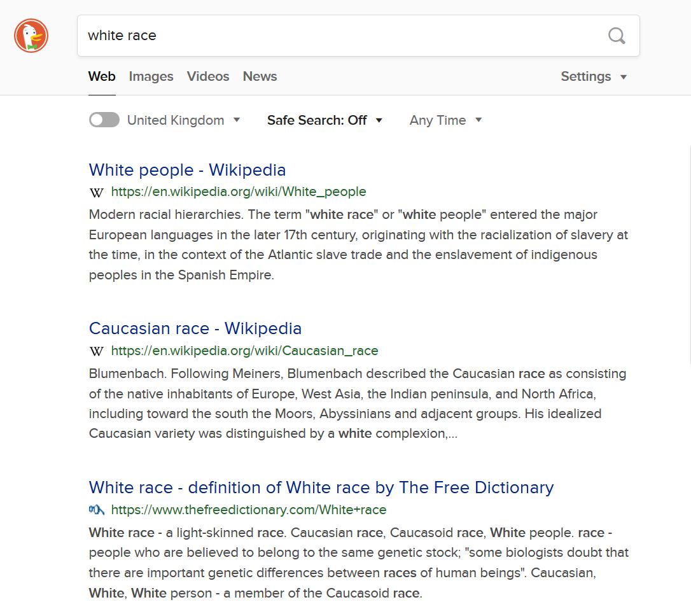The height and width of the screenshot is (616, 691).
Task: Open the Safe Search: Off dropdown
Action: click(325, 120)
